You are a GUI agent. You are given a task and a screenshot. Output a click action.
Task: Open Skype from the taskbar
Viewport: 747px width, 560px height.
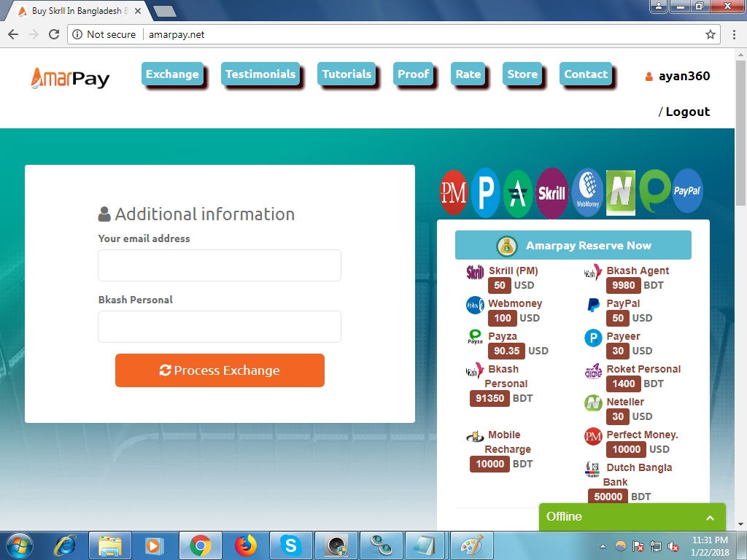(x=290, y=545)
